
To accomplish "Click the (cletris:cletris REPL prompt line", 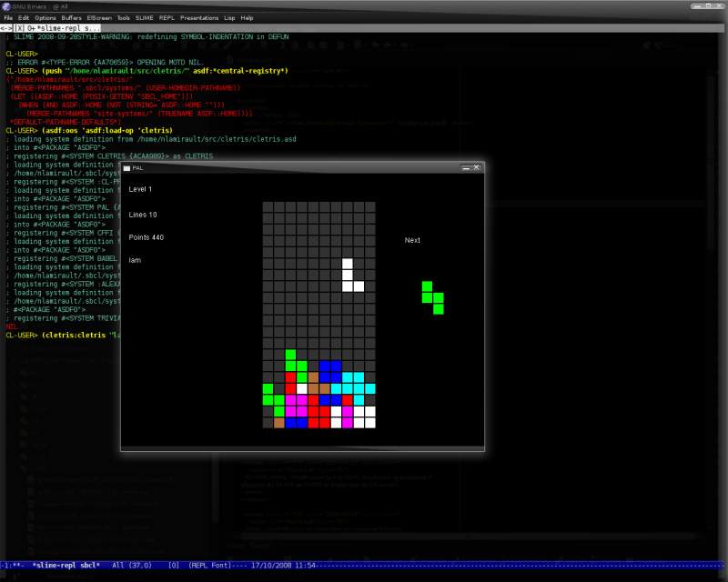I will (63, 335).
